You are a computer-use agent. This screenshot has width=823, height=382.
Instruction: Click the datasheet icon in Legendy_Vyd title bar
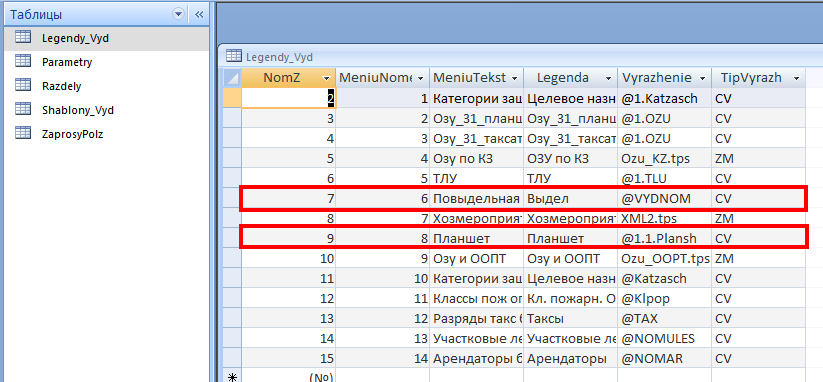tap(234, 56)
